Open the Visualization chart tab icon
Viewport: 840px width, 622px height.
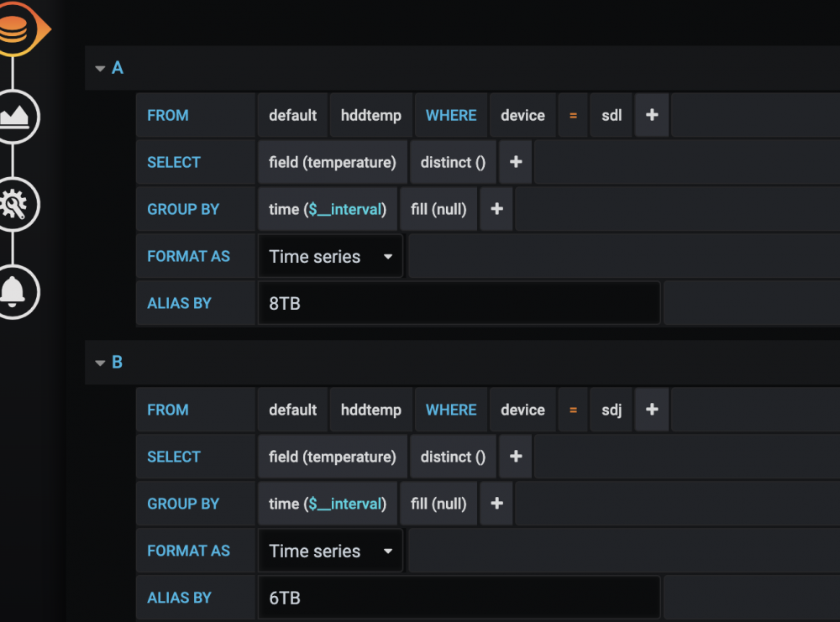pos(15,116)
